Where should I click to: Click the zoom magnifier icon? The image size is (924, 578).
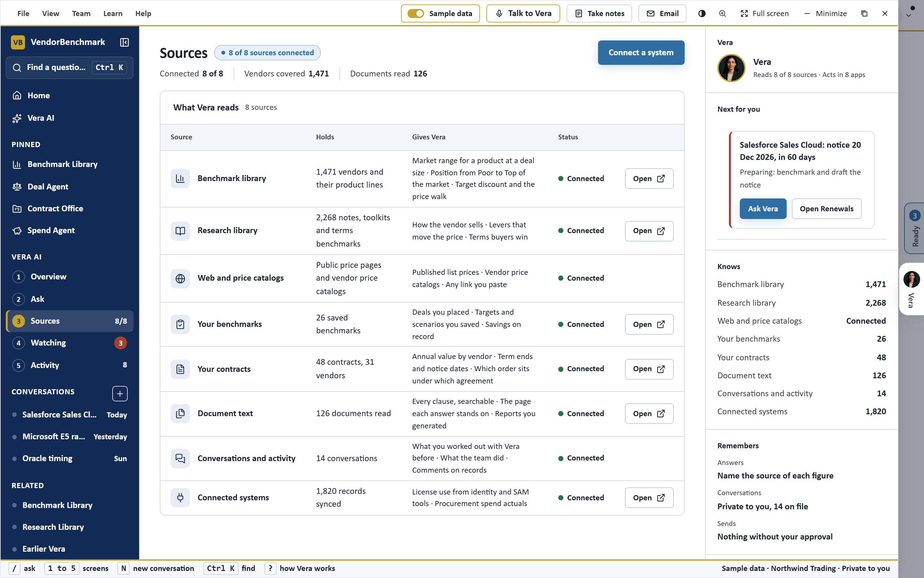click(723, 13)
